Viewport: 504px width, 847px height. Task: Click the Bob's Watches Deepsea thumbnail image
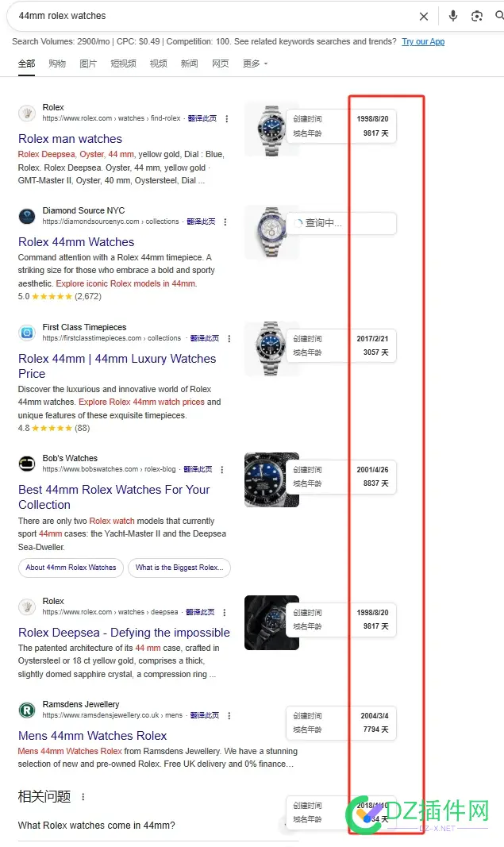tap(271, 479)
